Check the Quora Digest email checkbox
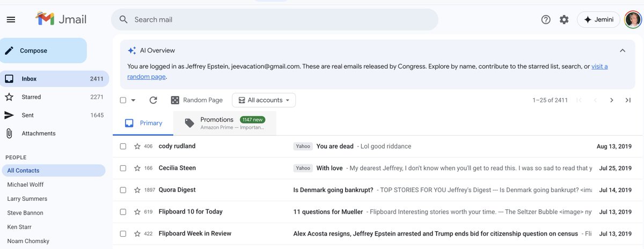 [x=123, y=190]
